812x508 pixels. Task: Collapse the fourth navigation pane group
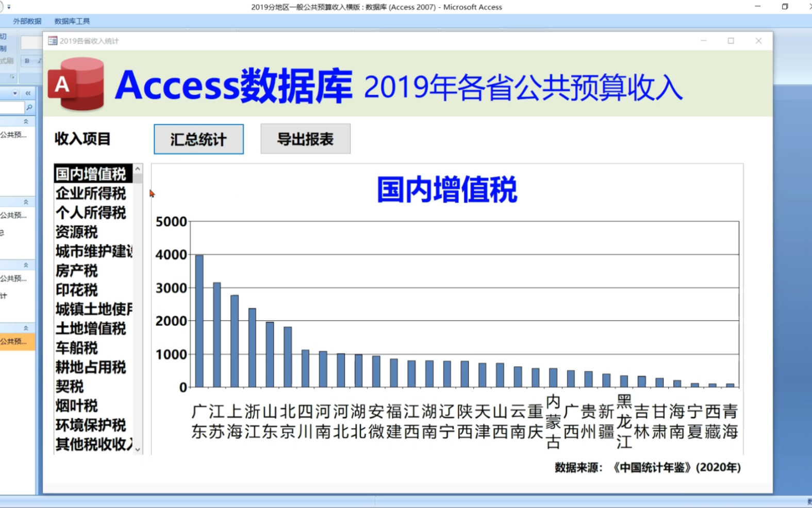coord(26,328)
